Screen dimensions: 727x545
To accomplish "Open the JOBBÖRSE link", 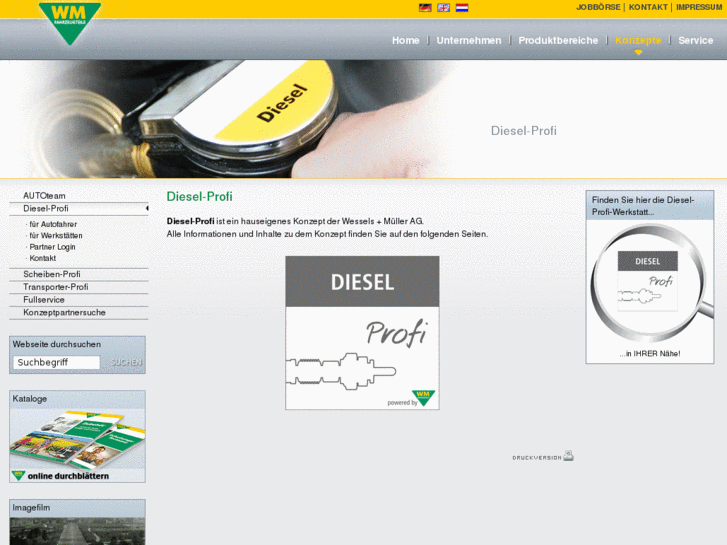I will [x=598, y=7].
